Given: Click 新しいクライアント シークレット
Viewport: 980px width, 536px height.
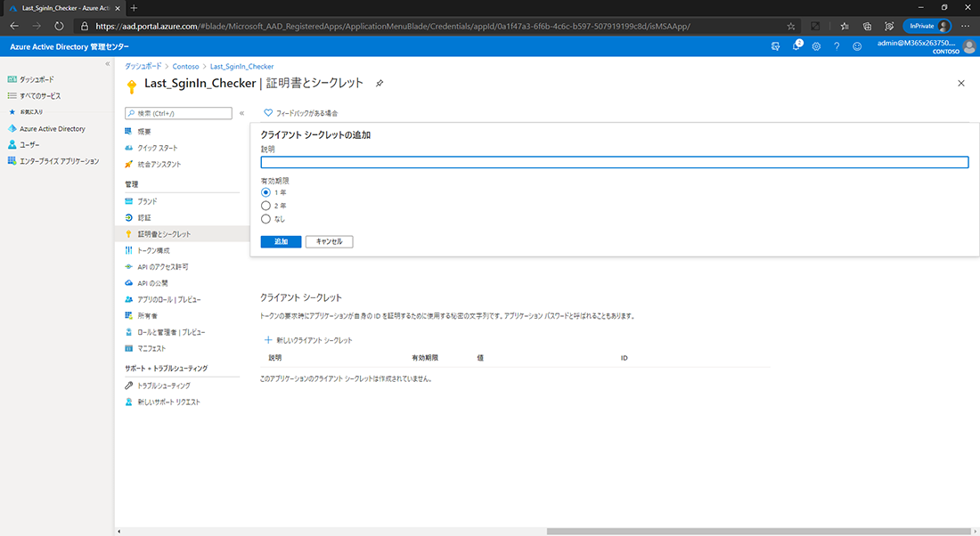Looking at the screenshot, I should point(308,340).
